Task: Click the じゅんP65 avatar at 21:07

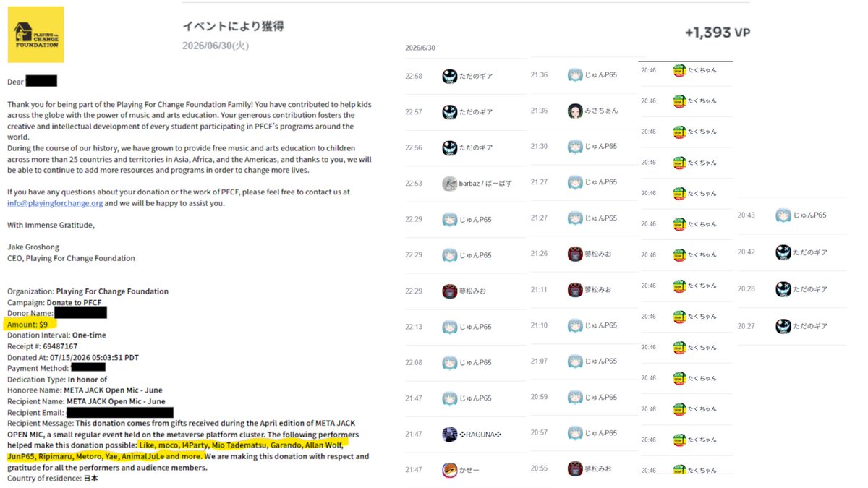Action: (575, 361)
